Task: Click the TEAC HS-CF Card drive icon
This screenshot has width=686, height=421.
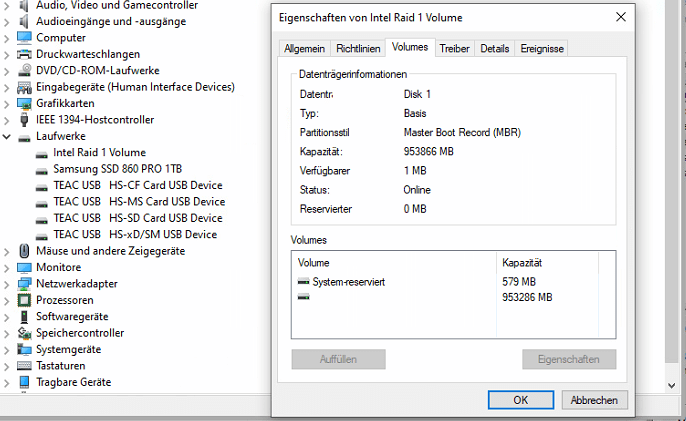Action: [x=42, y=187]
